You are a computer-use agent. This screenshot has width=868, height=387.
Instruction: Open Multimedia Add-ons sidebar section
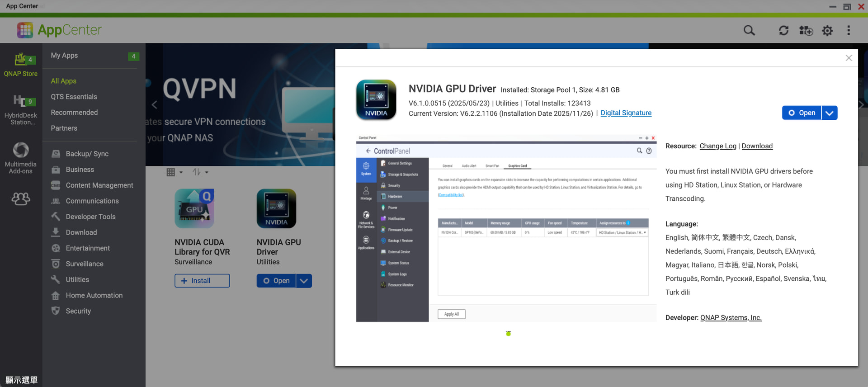coord(21,158)
